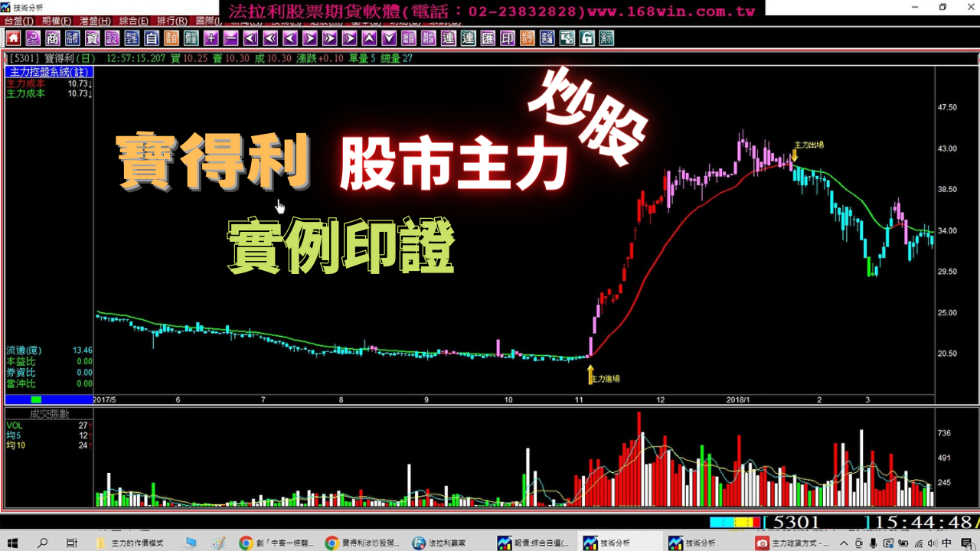Switch to previous stock with up-arrow icon

point(369,38)
